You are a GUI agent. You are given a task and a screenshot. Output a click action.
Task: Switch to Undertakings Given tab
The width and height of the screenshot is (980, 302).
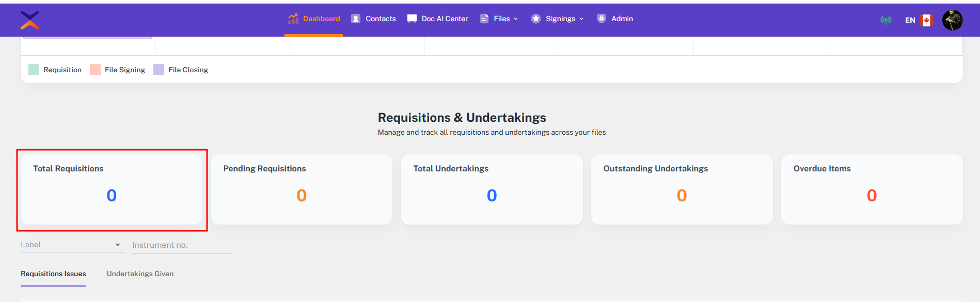[140, 274]
